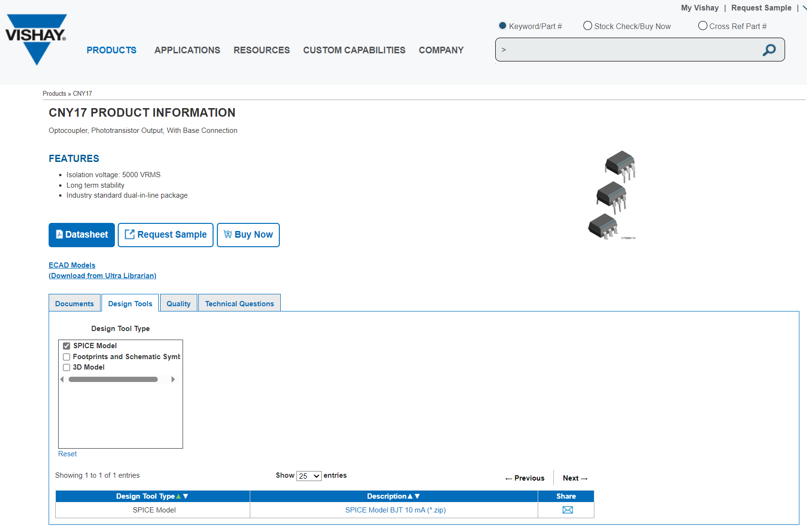807x532 pixels.
Task: Click right arrow of filter list scrollbar
Action: pyautogui.click(x=173, y=380)
